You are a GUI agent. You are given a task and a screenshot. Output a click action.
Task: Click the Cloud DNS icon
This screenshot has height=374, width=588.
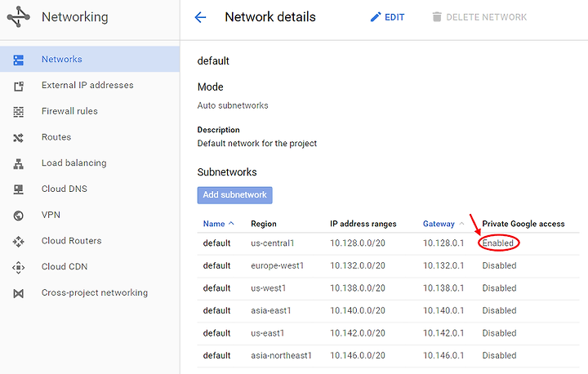pyautogui.click(x=18, y=189)
